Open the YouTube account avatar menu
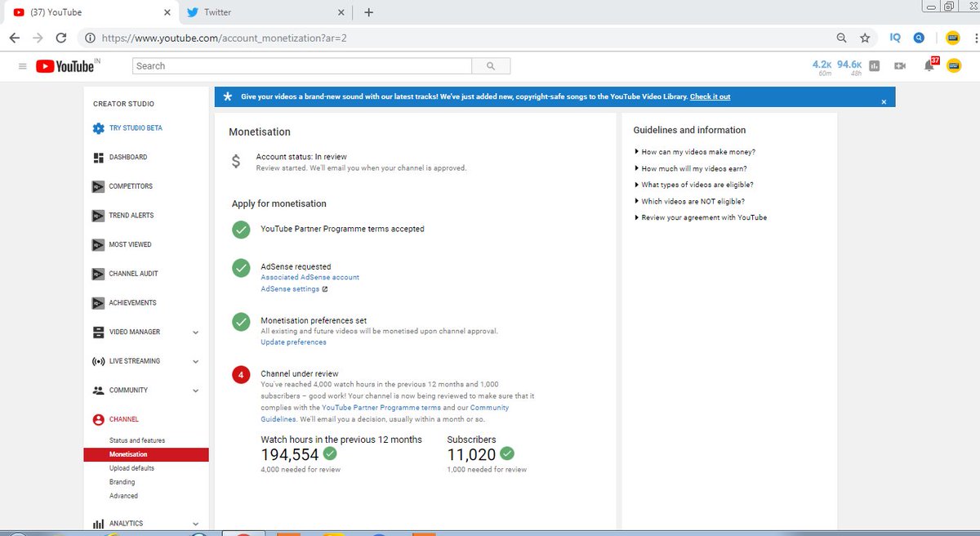Viewport: 980px width, 536px height. point(953,66)
